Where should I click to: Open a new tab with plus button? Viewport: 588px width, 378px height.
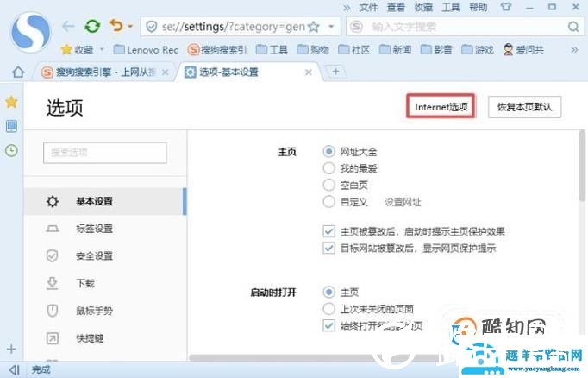(335, 72)
